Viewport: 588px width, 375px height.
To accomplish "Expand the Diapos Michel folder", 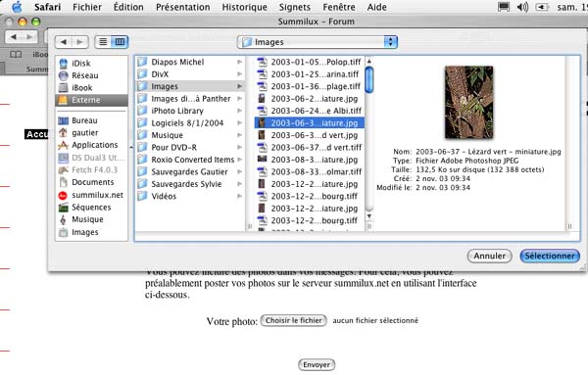I will pos(240,63).
